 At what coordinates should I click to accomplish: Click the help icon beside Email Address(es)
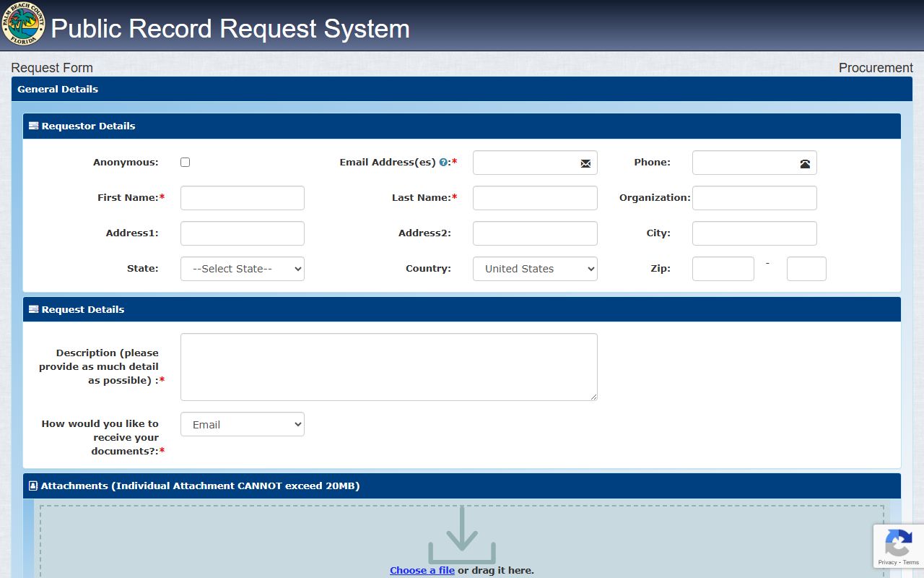(443, 163)
